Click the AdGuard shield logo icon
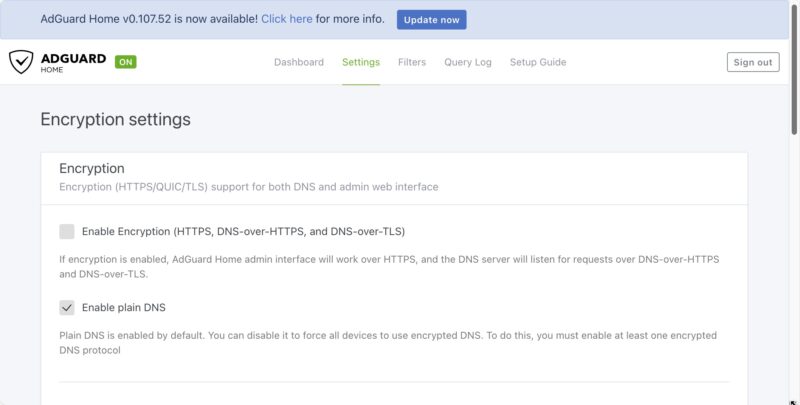 pyautogui.click(x=21, y=62)
